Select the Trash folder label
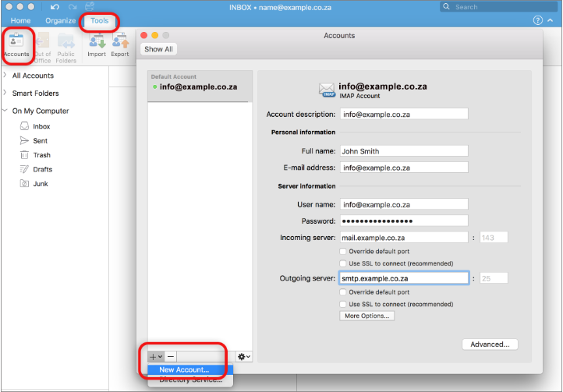Viewport: 563px width, 392px height. pyautogui.click(x=41, y=155)
